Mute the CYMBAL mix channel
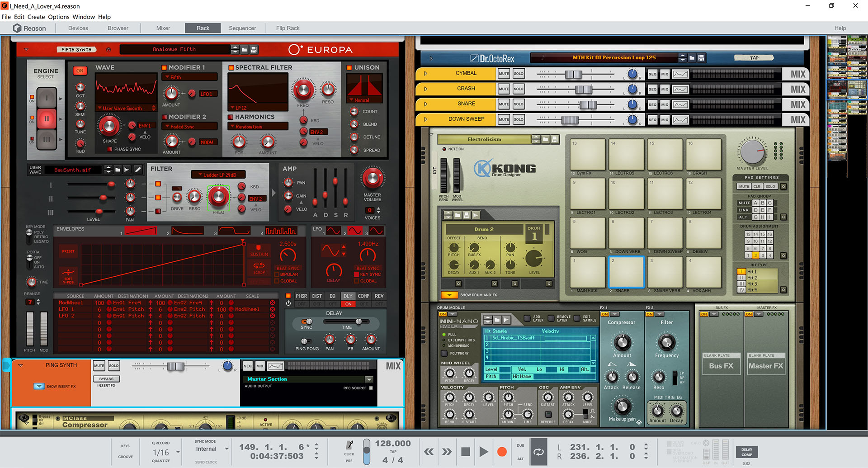 504,74
